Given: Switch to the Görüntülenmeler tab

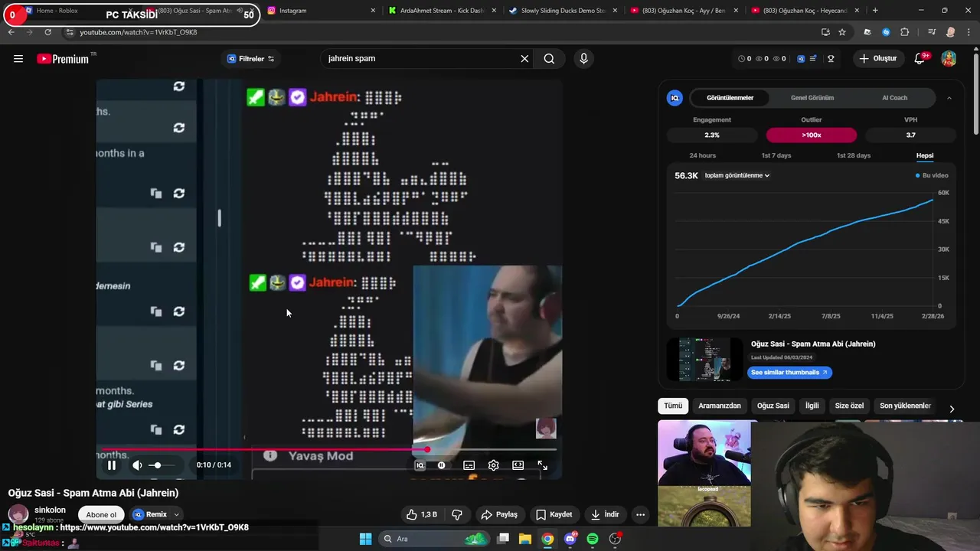Looking at the screenshot, I should coord(730,98).
